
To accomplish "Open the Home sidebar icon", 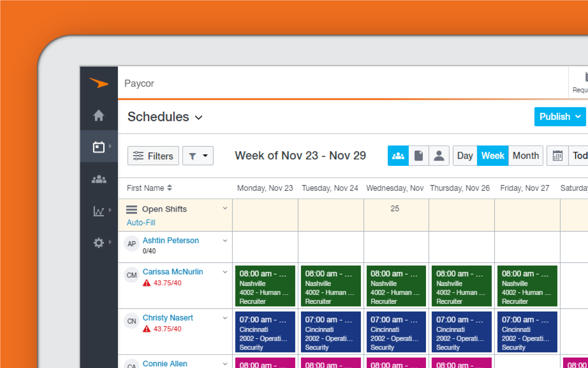I will (x=99, y=115).
